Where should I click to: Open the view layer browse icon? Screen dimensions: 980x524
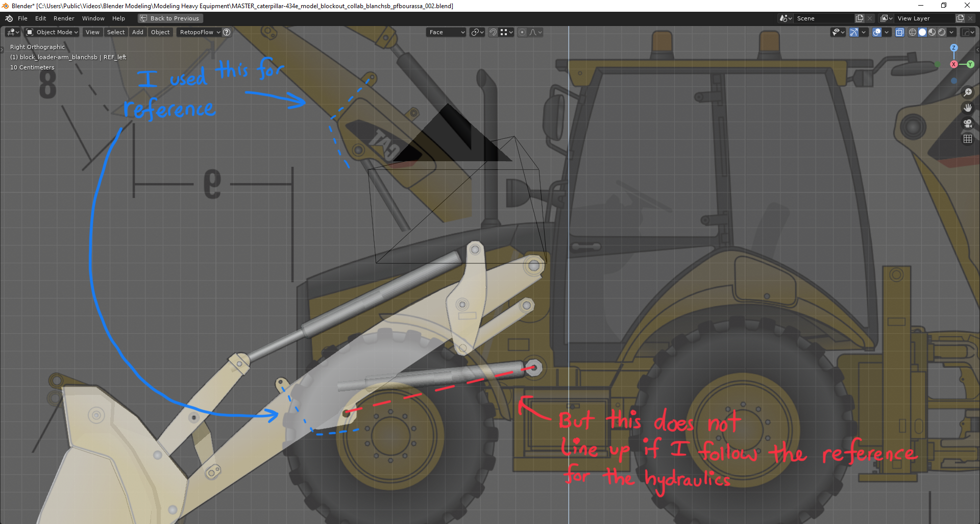[x=887, y=18]
